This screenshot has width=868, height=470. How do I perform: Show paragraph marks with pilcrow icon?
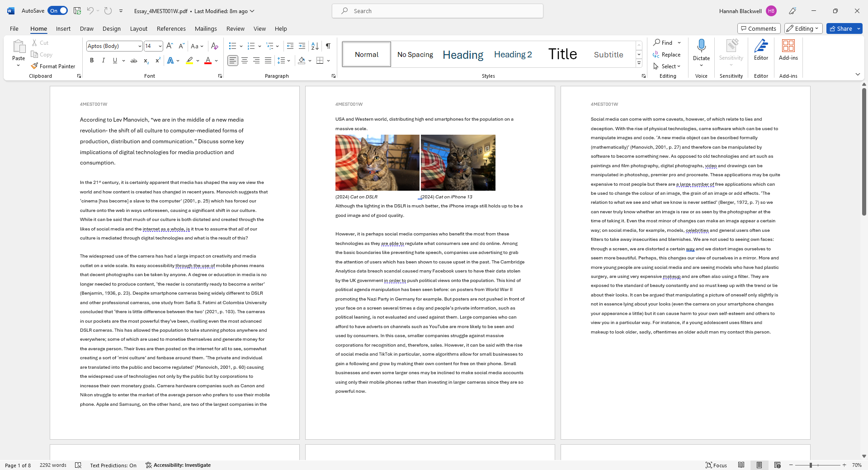pos(328,46)
